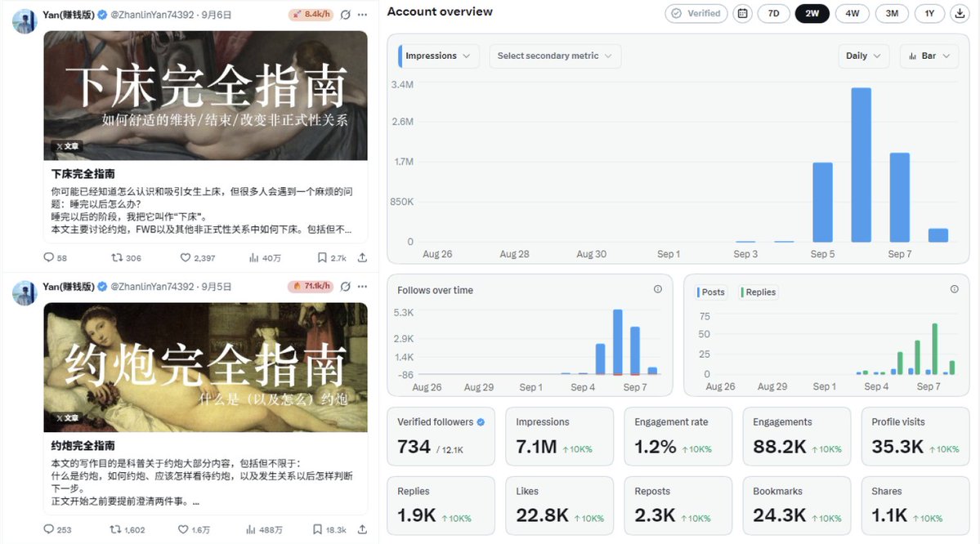
Task: Click the Shares 1.1K card
Action: click(x=915, y=506)
